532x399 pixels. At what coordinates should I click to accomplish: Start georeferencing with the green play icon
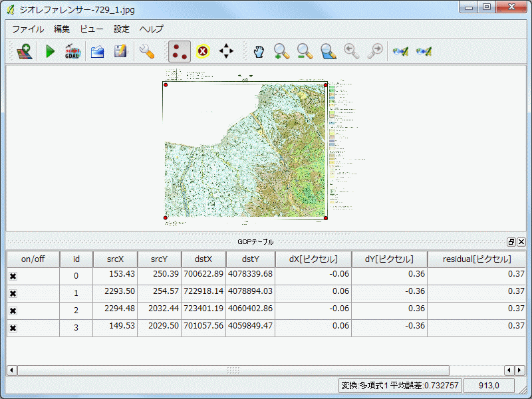coord(50,51)
